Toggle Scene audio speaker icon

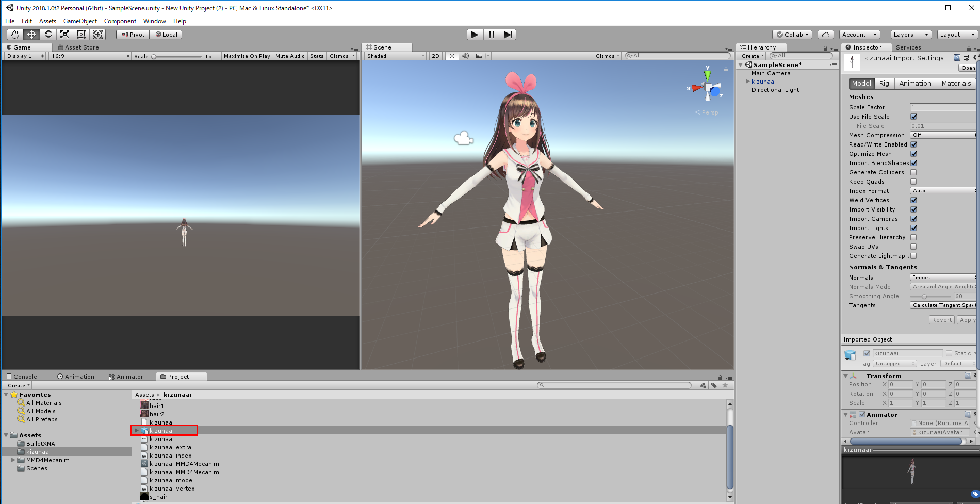click(465, 56)
